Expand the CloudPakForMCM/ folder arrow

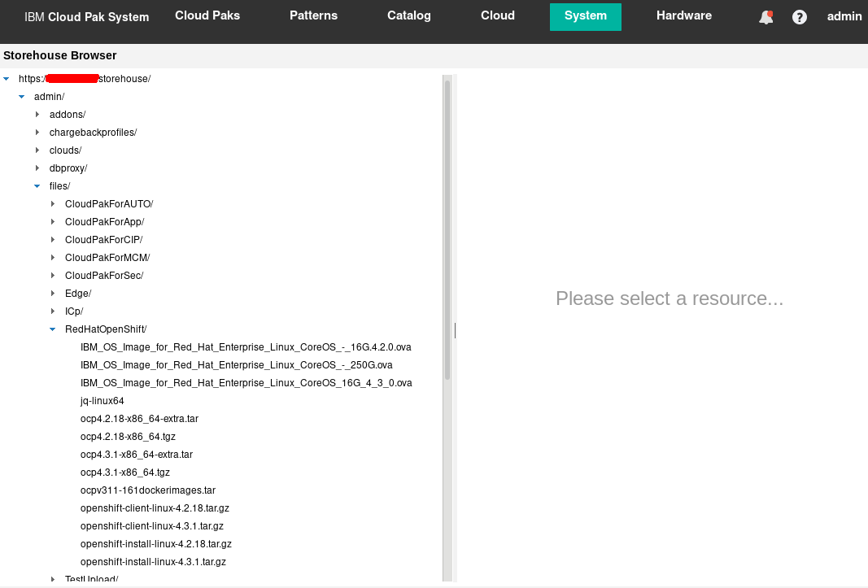(x=53, y=258)
